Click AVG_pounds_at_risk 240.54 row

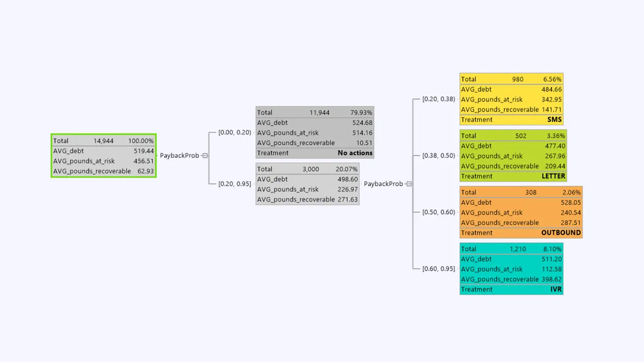point(521,212)
